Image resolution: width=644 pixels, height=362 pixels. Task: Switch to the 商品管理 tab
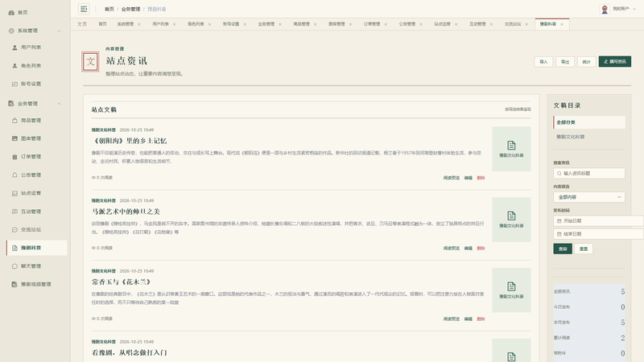301,24
